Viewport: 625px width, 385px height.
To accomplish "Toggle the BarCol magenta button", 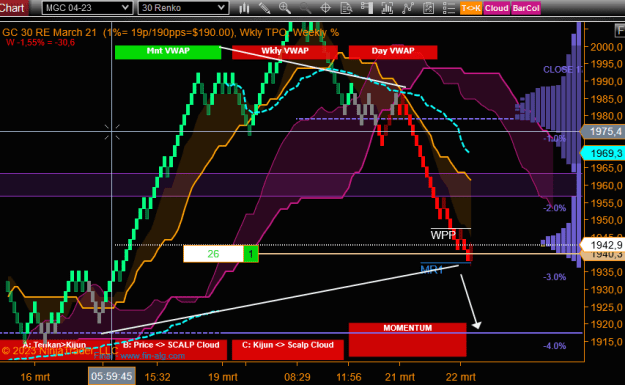I will pos(526,8).
